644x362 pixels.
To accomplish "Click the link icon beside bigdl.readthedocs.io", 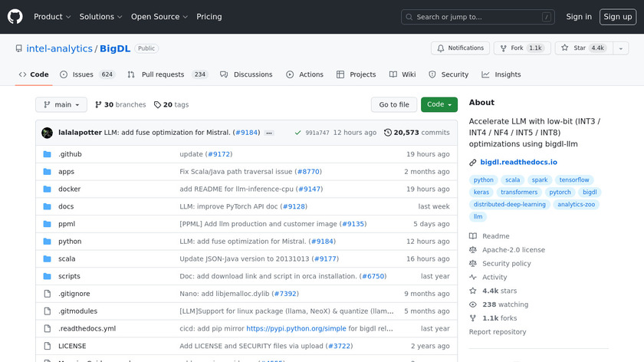I will [x=473, y=163].
